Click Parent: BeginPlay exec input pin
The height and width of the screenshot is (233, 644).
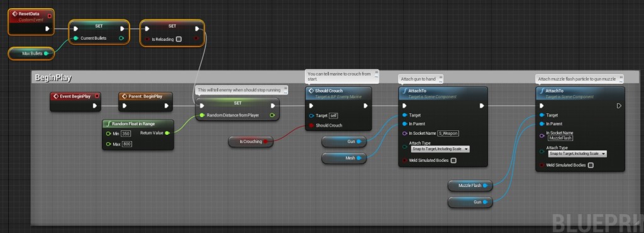tap(125, 106)
